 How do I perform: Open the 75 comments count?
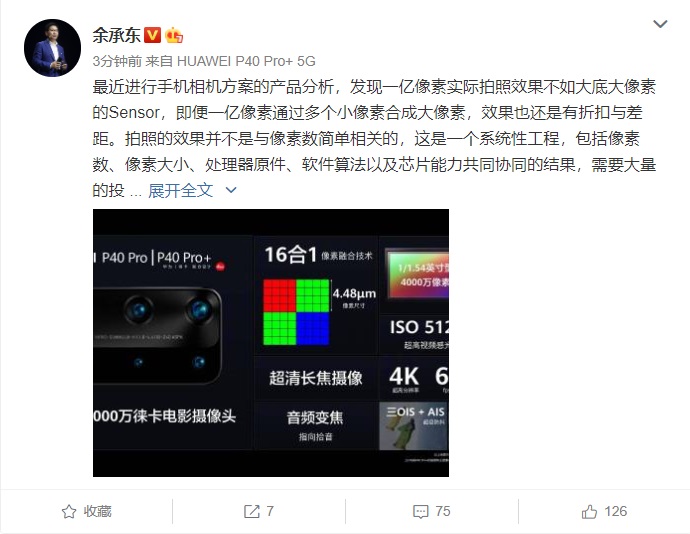(443, 511)
